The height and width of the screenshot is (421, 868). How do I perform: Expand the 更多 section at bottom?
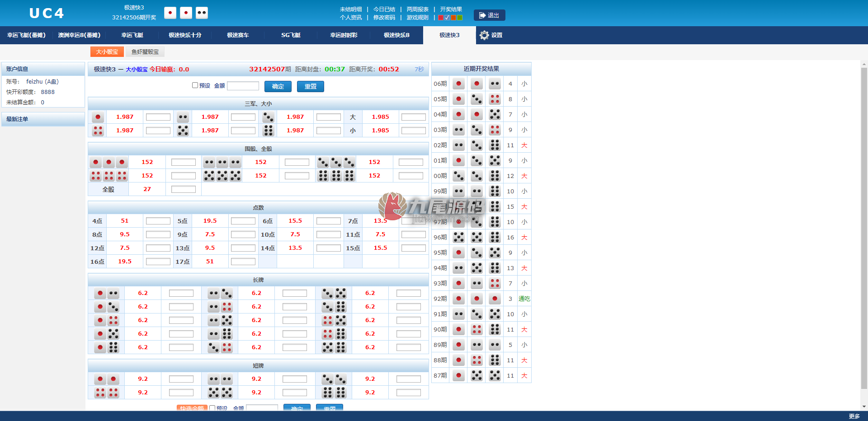[854, 416]
